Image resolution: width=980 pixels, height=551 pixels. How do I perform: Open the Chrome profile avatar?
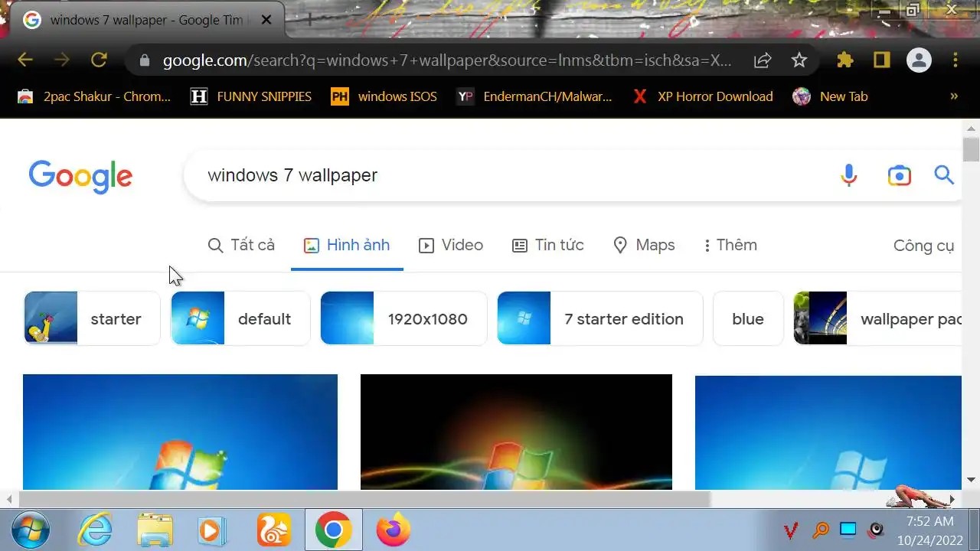pyautogui.click(x=919, y=60)
